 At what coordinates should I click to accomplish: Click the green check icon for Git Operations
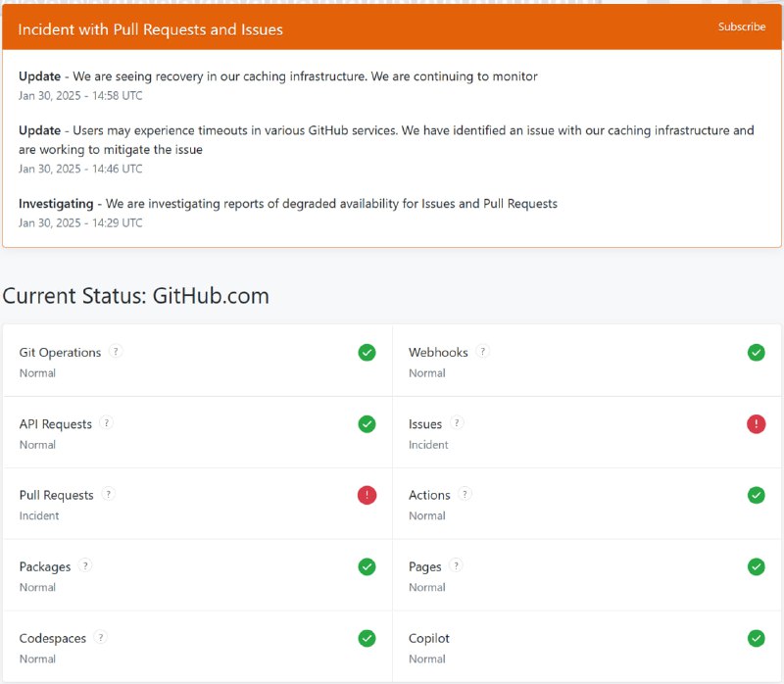click(367, 352)
